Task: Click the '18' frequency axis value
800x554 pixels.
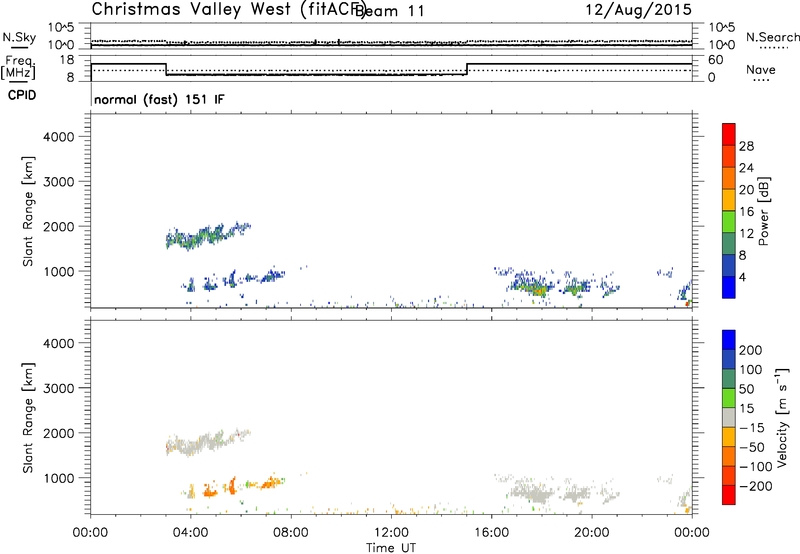Action: click(67, 60)
